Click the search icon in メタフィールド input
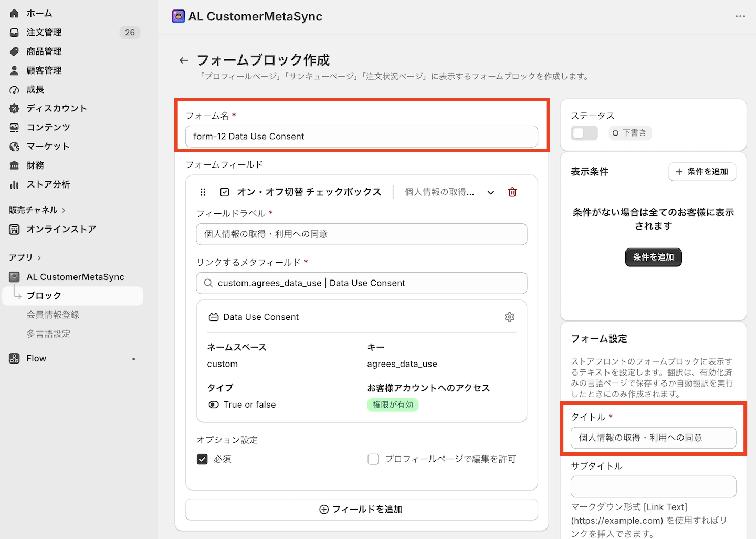756x539 pixels. (x=208, y=283)
